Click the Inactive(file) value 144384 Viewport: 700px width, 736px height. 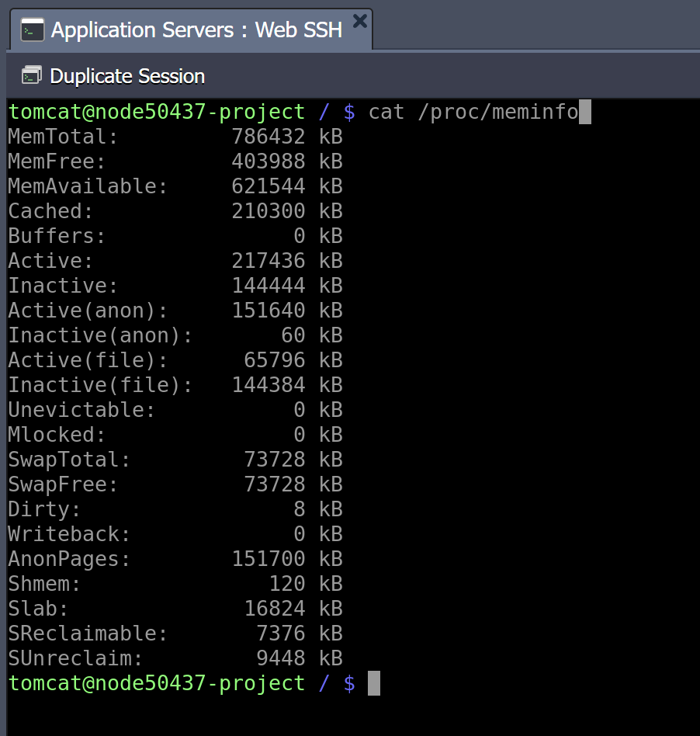click(x=269, y=385)
